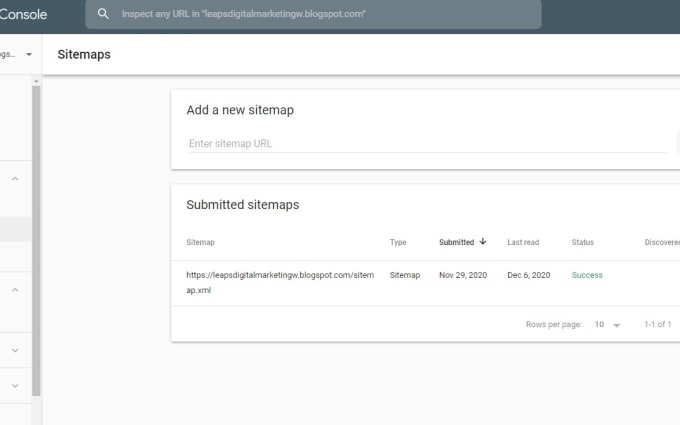
Task: Click the sidebar vertical scrollbar thumb
Action: click(36, 241)
